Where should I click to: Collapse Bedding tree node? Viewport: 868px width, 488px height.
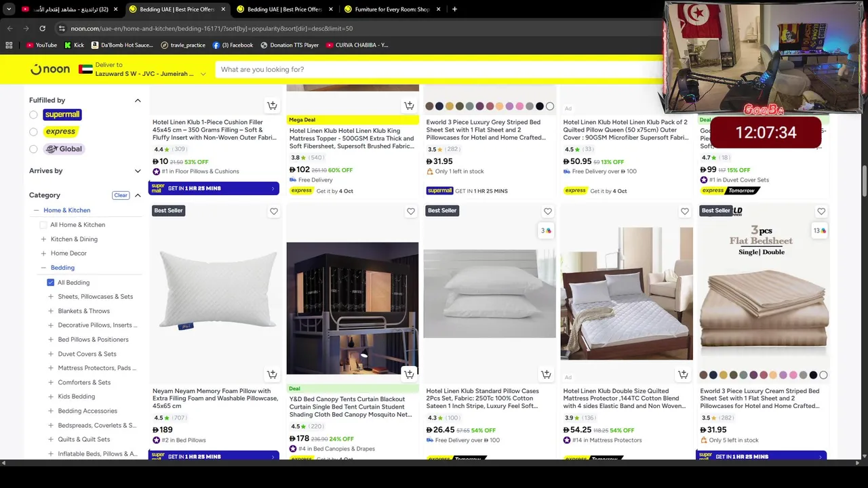(43, 268)
